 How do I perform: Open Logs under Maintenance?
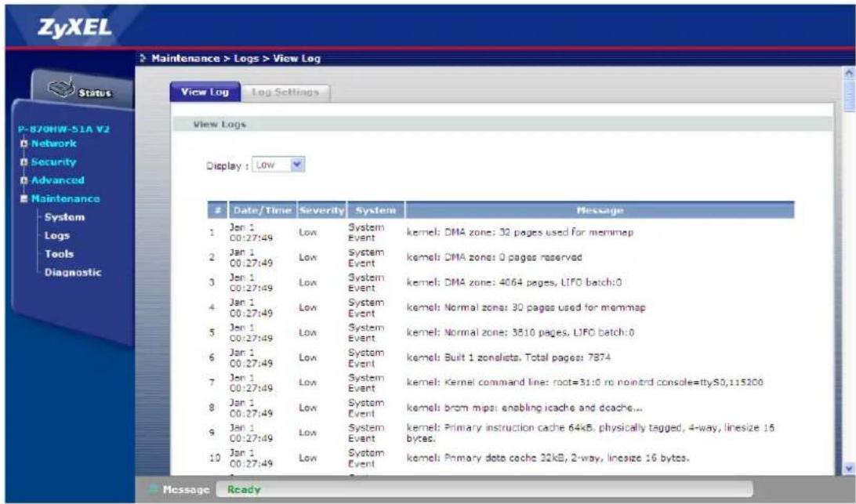(56, 235)
